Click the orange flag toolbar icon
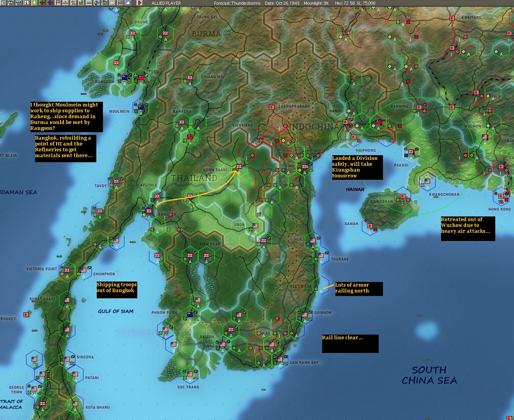This screenshot has height=420, width=514. (58, 3)
